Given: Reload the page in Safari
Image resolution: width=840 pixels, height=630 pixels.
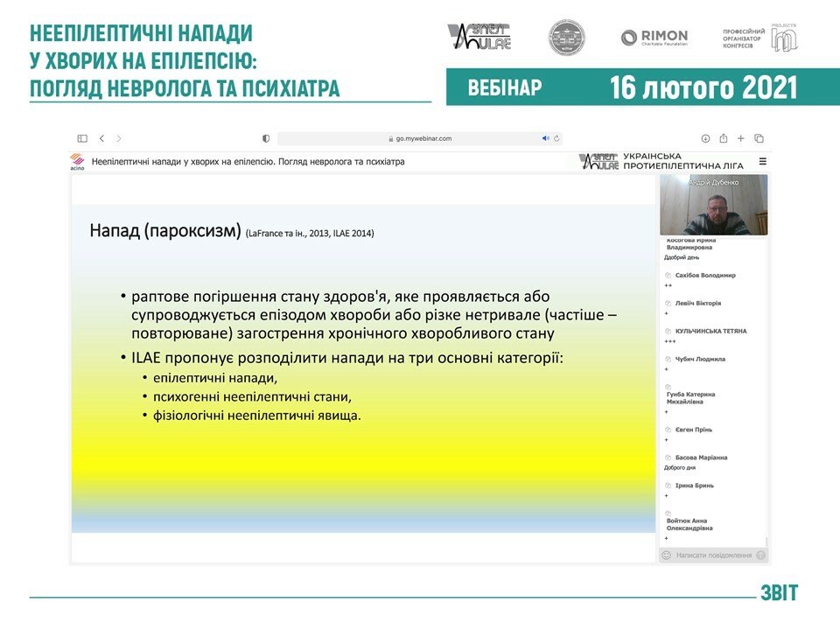Looking at the screenshot, I should [556, 138].
